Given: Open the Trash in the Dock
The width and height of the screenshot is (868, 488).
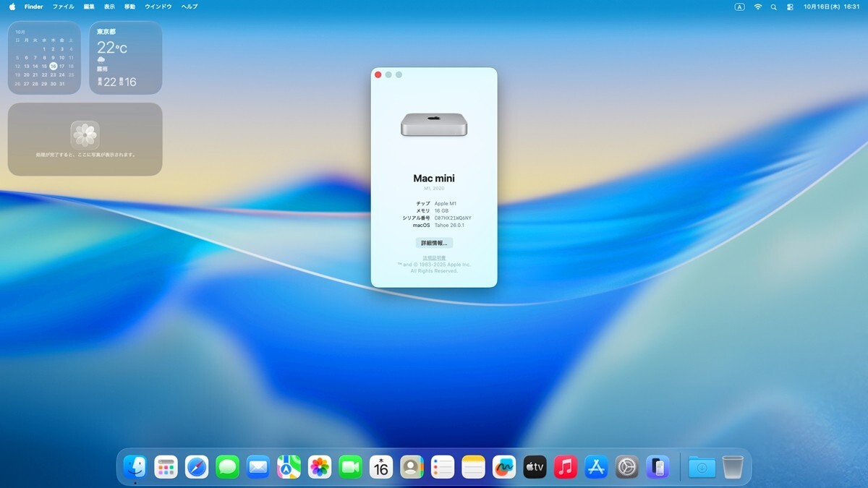Looking at the screenshot, I should (x=732, y=467).
